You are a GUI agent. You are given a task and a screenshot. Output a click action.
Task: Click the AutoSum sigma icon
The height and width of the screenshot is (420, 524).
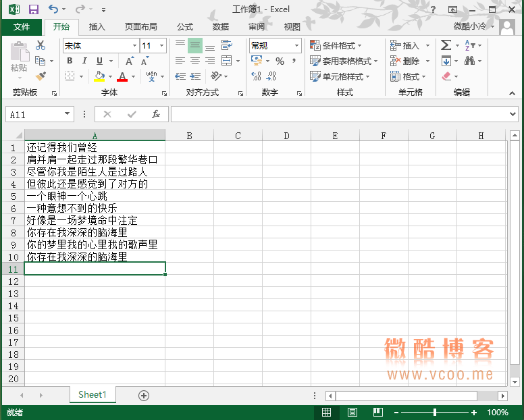[446, 45]
